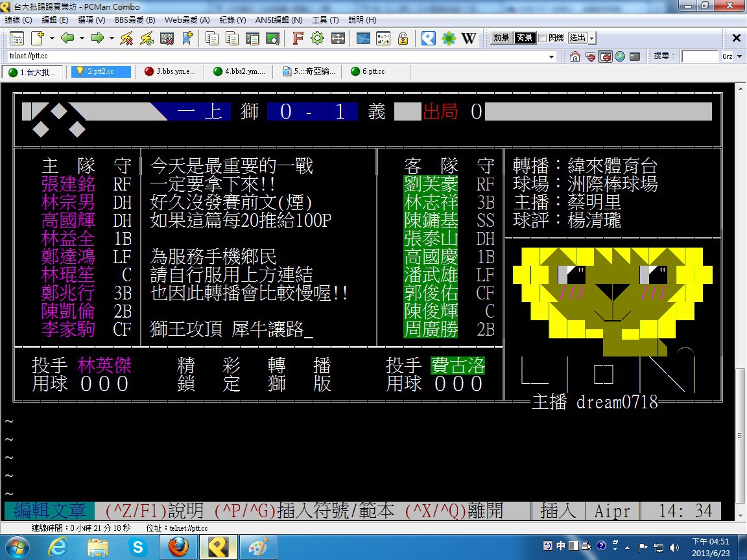The width and height of the screenshot is (747, 560).
Task: Click the copy pages icon with colored lines
Action: tap(232, 38)
